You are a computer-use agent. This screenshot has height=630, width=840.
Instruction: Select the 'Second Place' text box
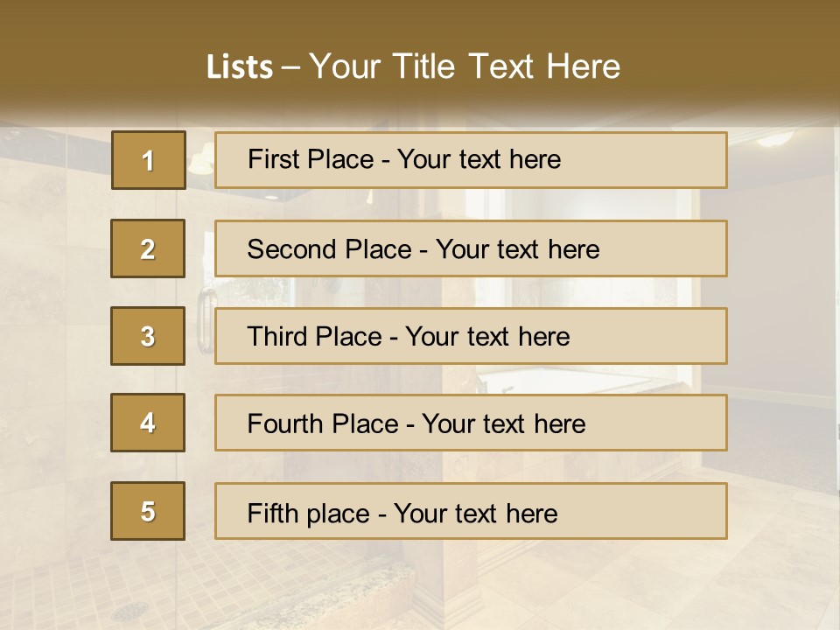[x=471, y=248]
